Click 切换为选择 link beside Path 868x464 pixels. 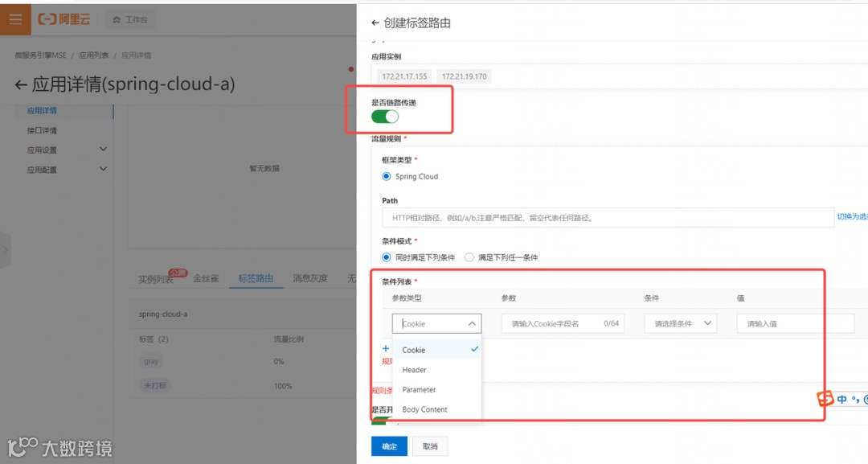[x=853, y=216]
